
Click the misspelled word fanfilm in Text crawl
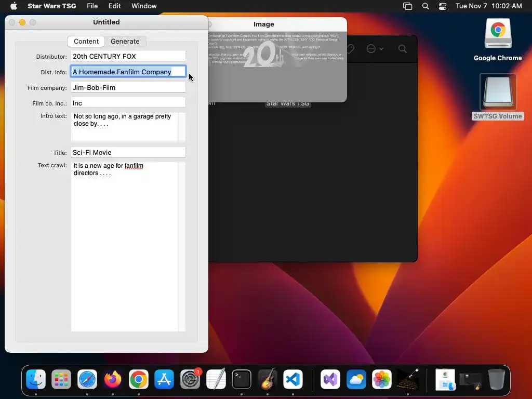tap(134, 166)
